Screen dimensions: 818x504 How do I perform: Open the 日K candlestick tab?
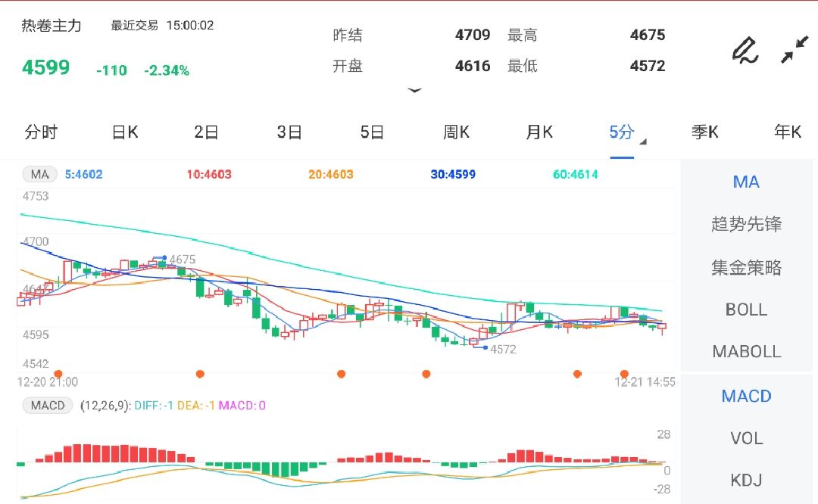click(123, 132)
